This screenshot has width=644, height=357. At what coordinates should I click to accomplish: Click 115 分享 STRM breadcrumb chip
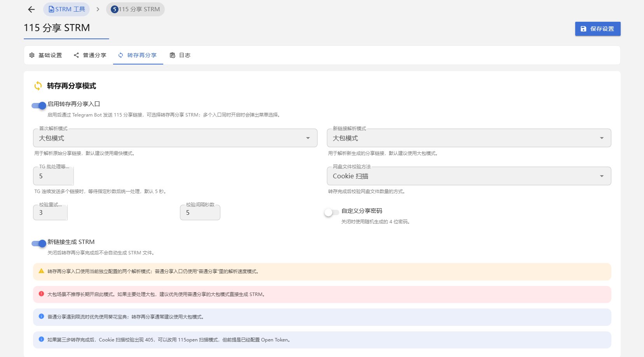(x=135, y=9)
